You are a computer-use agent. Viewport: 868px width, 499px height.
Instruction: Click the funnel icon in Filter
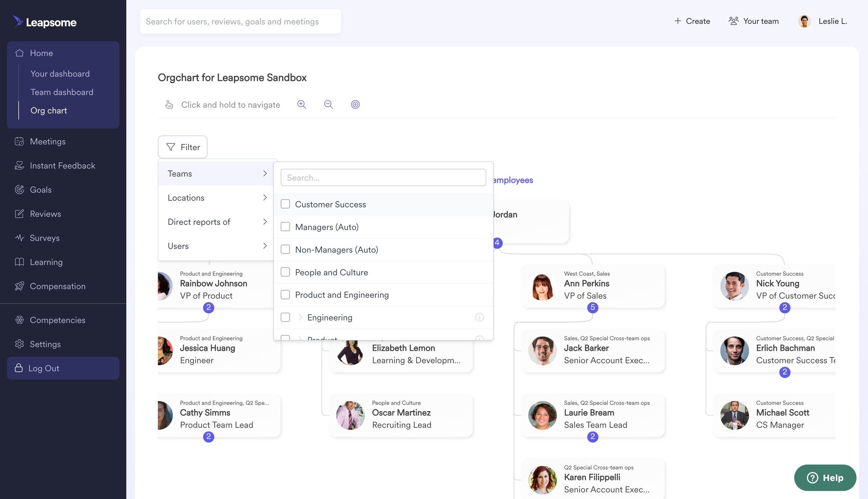[x=171, y=147]
